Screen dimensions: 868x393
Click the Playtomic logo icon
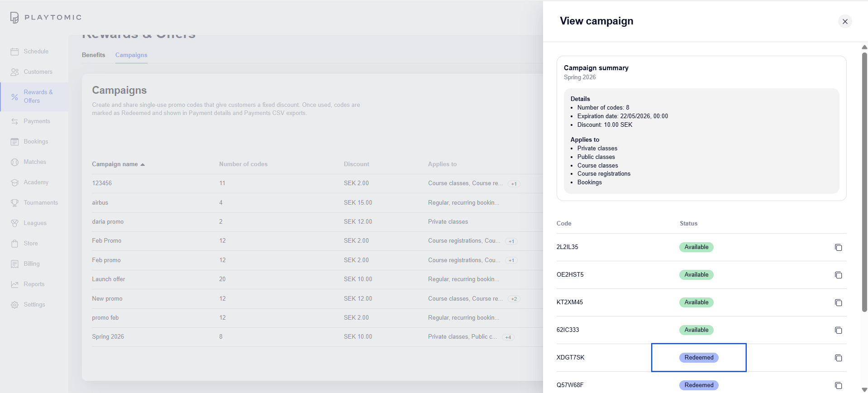click(x=14, y=18)
